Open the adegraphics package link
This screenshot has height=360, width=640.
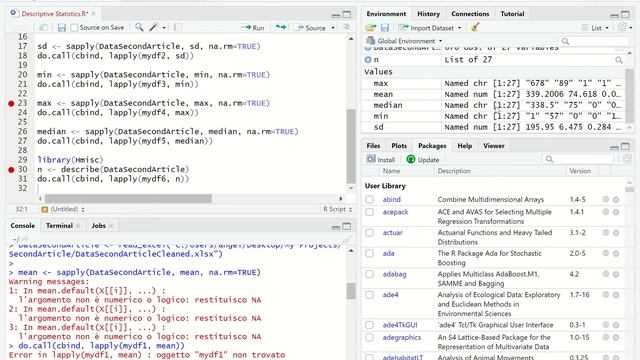coord(402,338)
